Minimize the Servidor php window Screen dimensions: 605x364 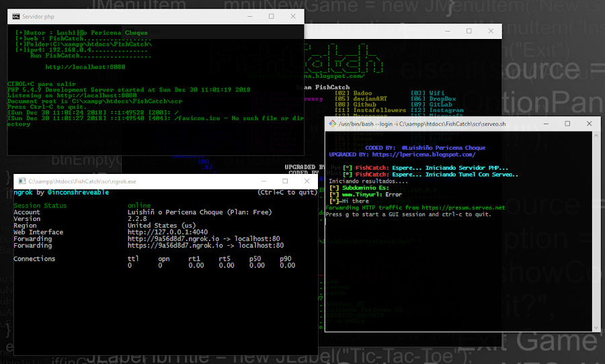[x=250, y=16]
